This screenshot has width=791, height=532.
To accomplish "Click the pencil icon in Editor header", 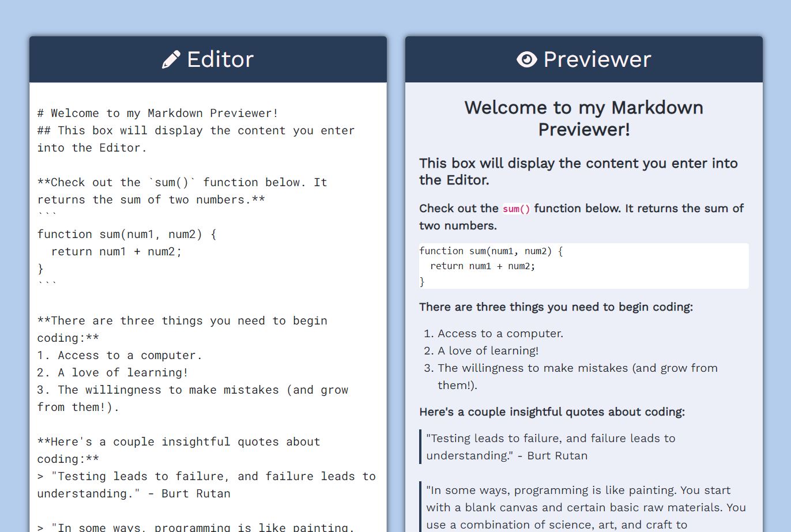I will (171, 59).
